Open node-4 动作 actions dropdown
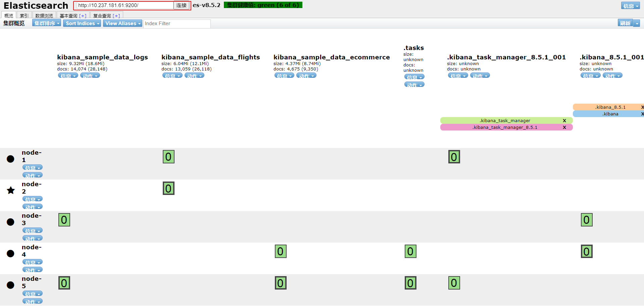The height and width of the screenshot is (307, 644). [x=33, y=270]
